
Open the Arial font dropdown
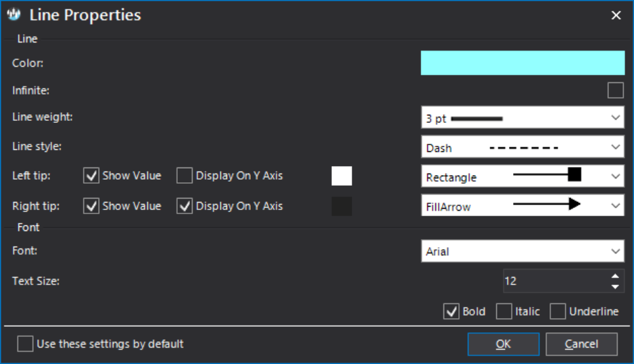coord(522,251)
